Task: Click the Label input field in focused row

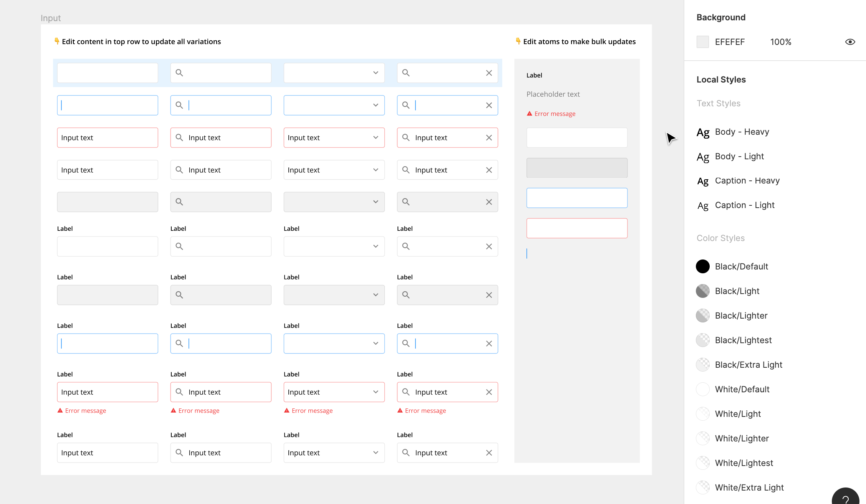Action: (x=107, y=343)
